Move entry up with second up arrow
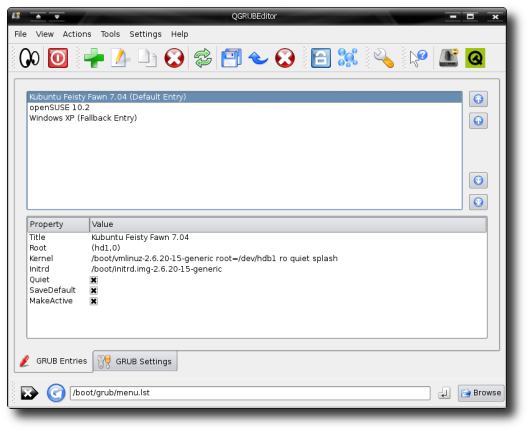This screenshot has width=530, height=432. coord(478,120)
